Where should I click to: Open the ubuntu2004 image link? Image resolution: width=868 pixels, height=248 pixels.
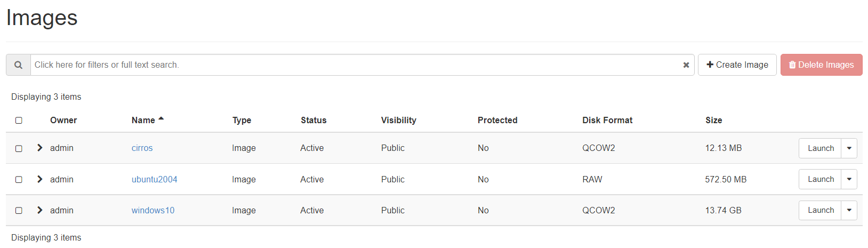click(154, 179)
